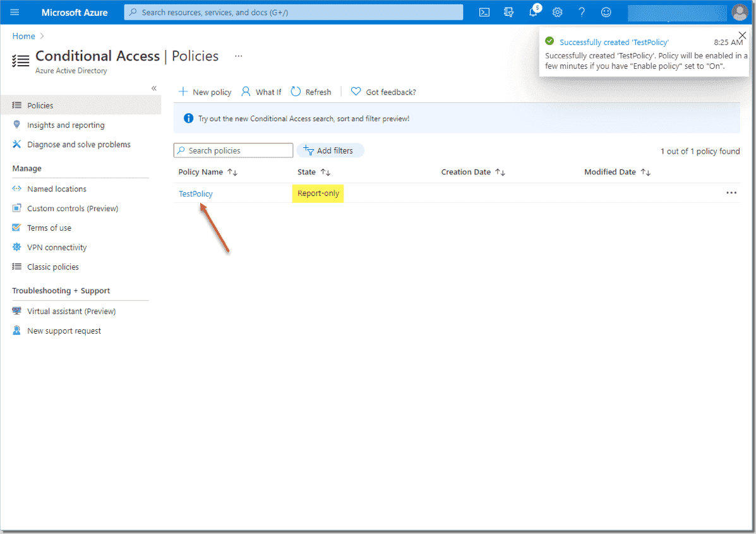
Task: Collapse the left navigation pane
Action: pyautogui.click(x=153, y=88)
